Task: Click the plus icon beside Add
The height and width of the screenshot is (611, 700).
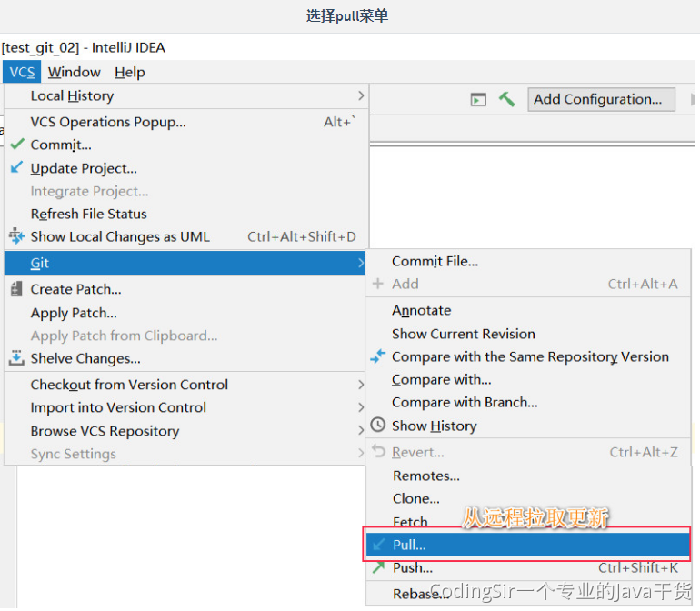Action: 377,284
